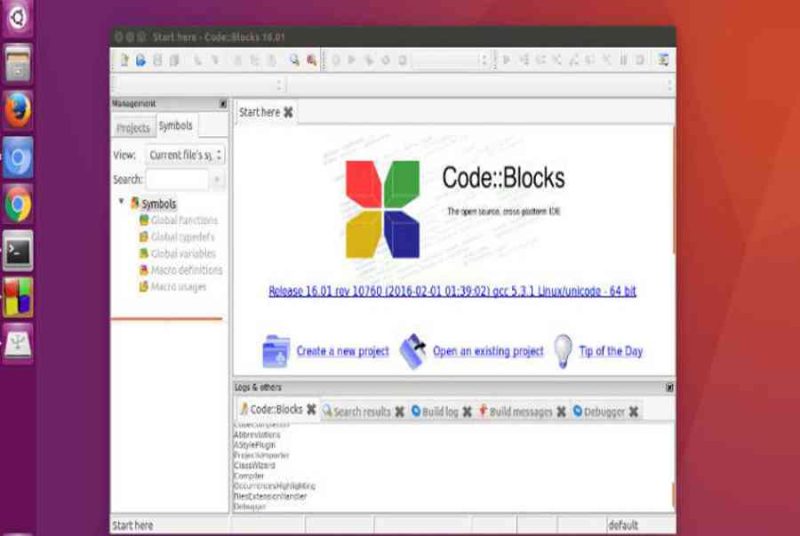
Task: Select Global typedefs in symbols tree
Action: (x=183, y=237)
